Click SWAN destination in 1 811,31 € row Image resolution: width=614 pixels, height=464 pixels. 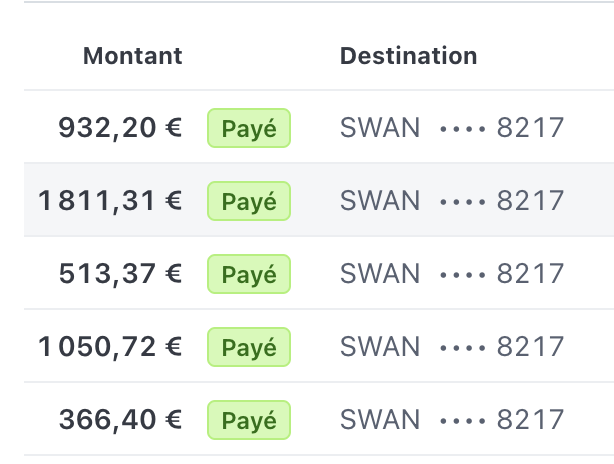(380, 201)
